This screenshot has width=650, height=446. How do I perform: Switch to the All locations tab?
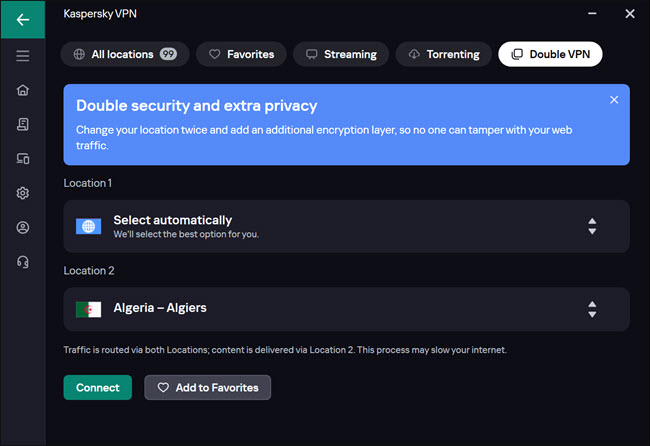pyautogui.click(x=124, y=54)
